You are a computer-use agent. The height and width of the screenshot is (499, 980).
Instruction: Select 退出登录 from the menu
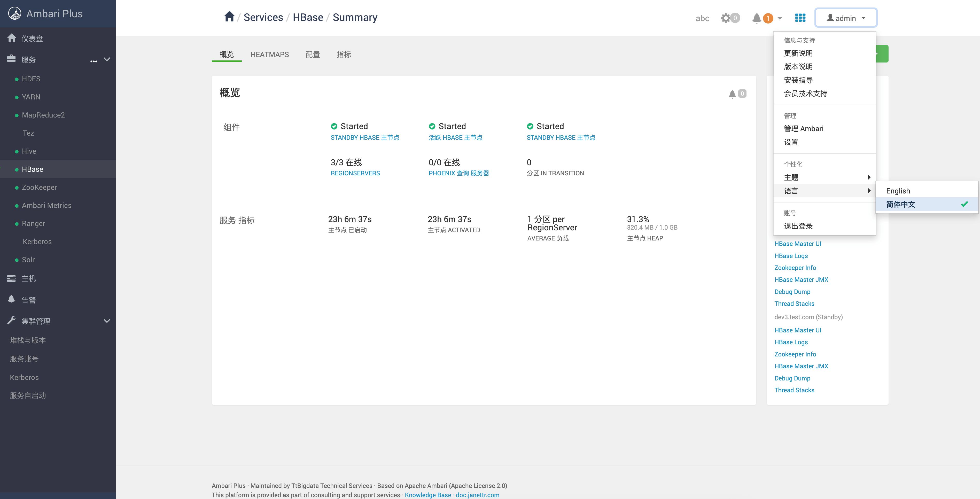[798, 226]
